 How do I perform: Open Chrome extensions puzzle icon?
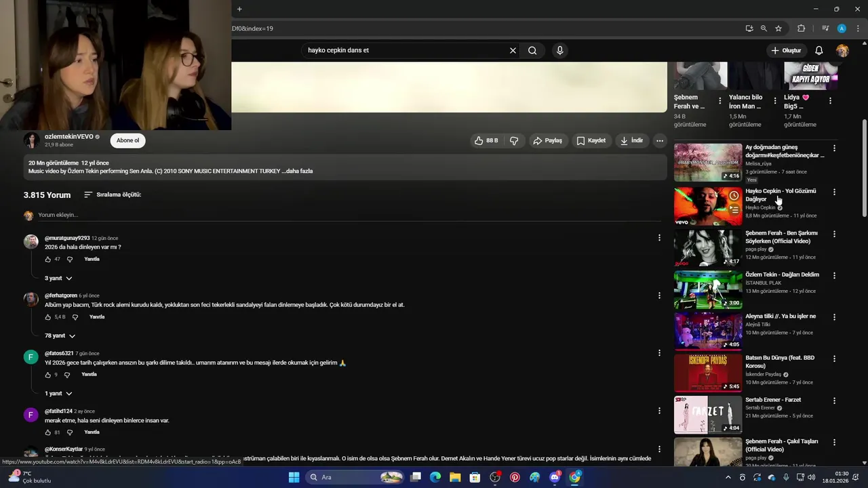click(x=801, y=28)
